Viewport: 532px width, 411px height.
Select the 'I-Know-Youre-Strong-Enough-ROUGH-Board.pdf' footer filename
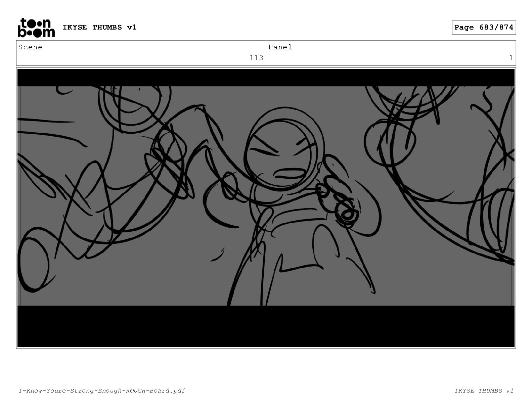pyautogui.click(x=102, y=391)
